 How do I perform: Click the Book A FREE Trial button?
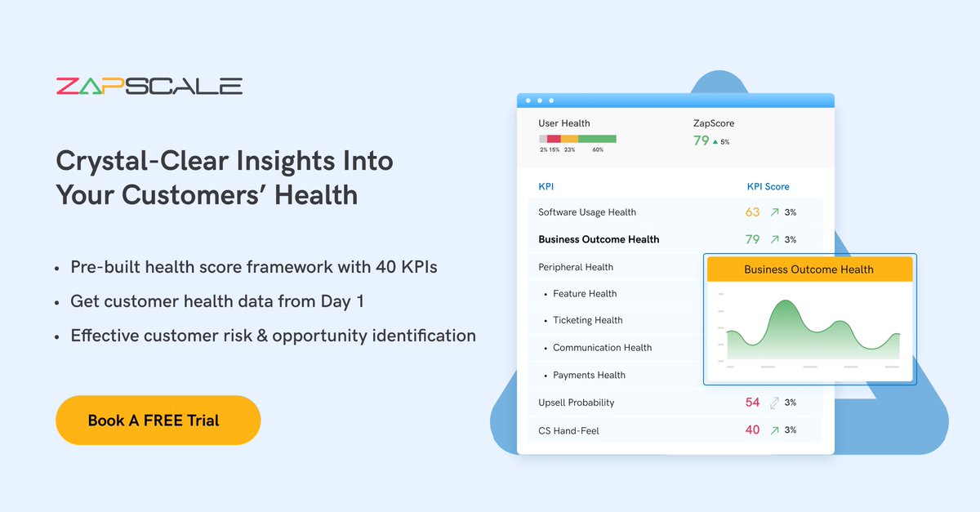coord(158,421)
